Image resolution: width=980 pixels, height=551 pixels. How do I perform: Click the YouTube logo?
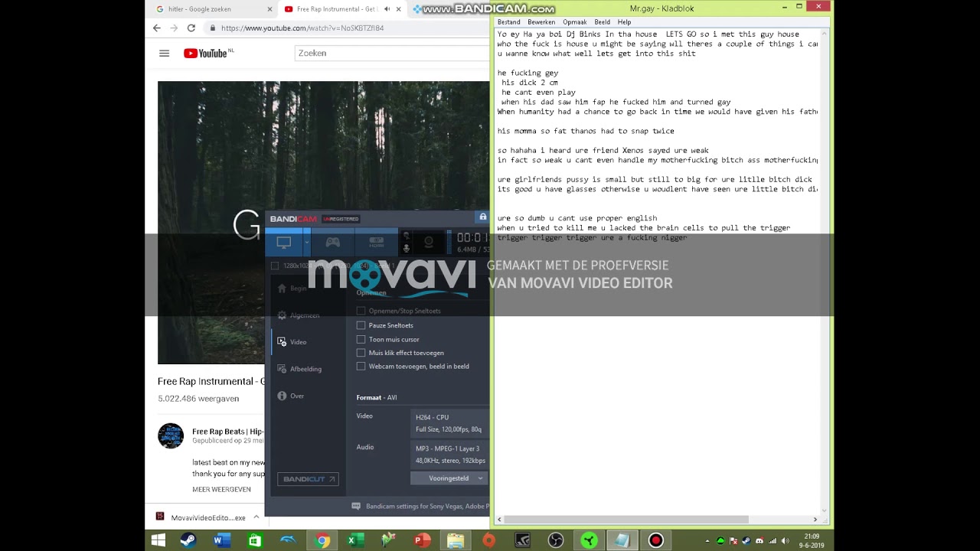click(207, 53)
